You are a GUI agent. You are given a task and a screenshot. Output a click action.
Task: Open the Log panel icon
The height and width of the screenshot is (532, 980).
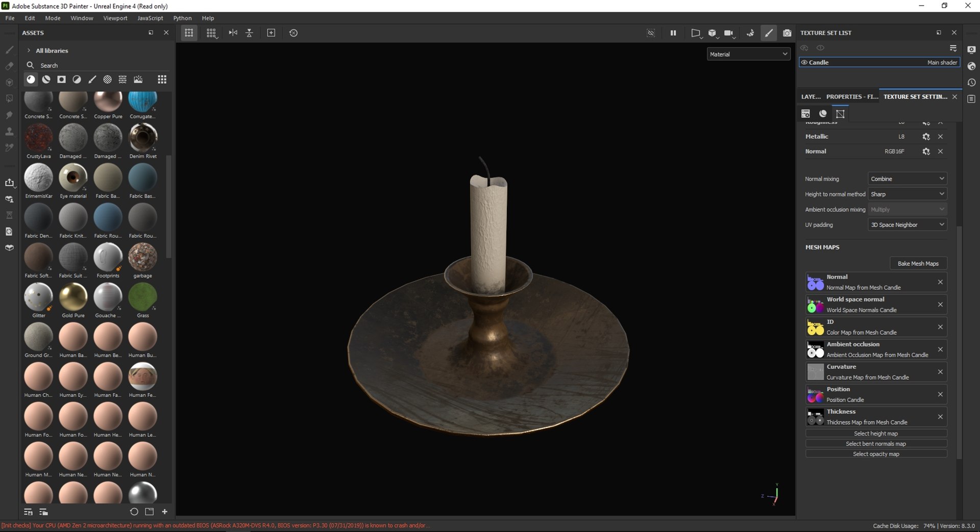[971, 99]
